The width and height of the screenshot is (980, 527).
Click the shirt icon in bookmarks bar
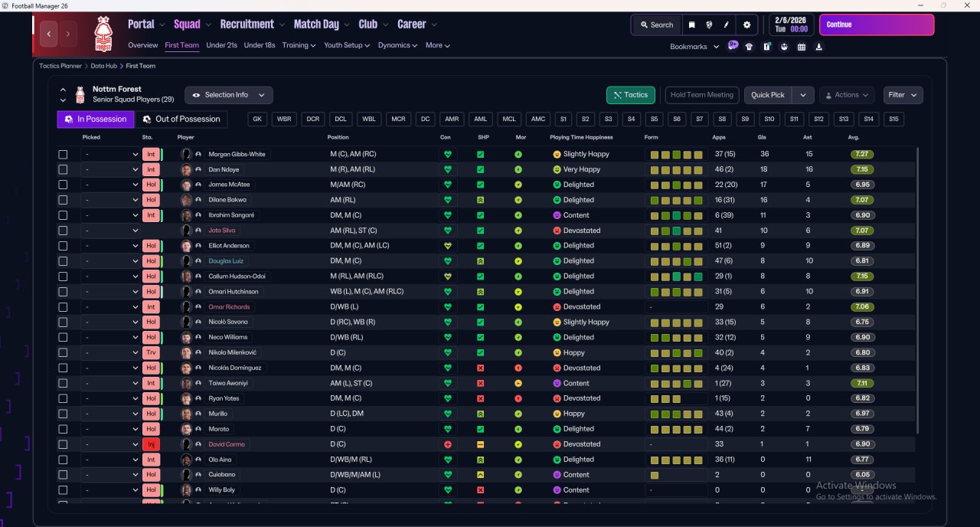coord(750,47)
